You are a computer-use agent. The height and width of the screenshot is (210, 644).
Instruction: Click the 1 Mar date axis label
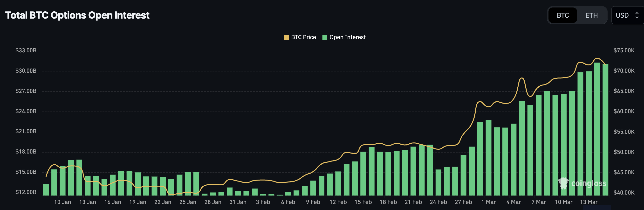click(x=488, y=202)
